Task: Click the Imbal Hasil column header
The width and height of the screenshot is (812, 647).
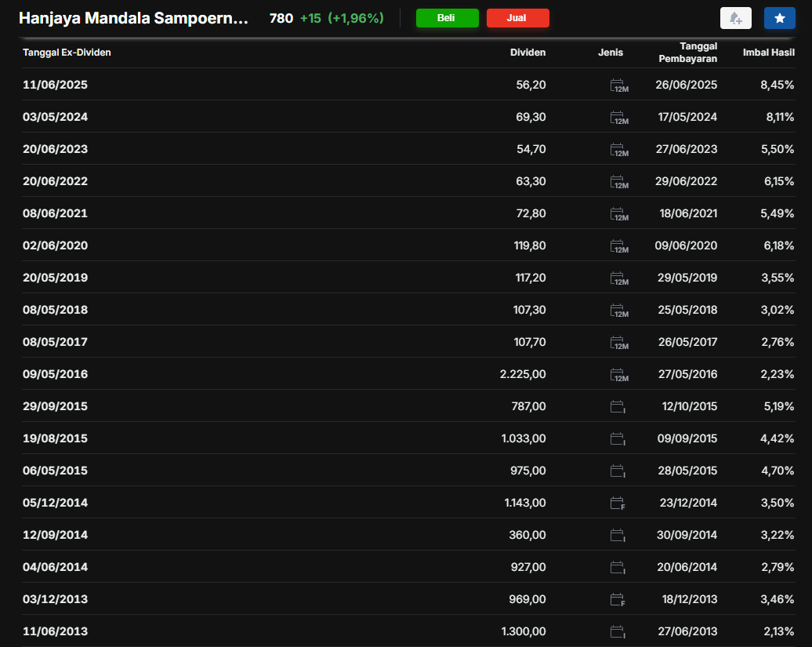Action: [x=768, y=53]
